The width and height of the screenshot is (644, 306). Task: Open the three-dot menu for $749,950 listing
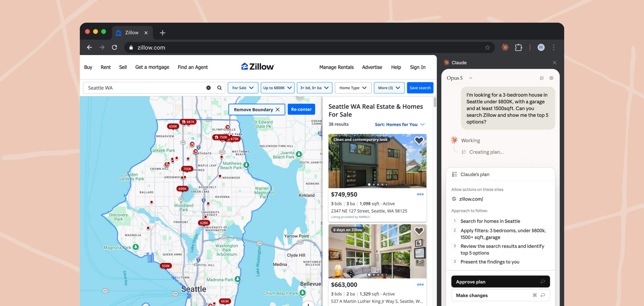420,194
